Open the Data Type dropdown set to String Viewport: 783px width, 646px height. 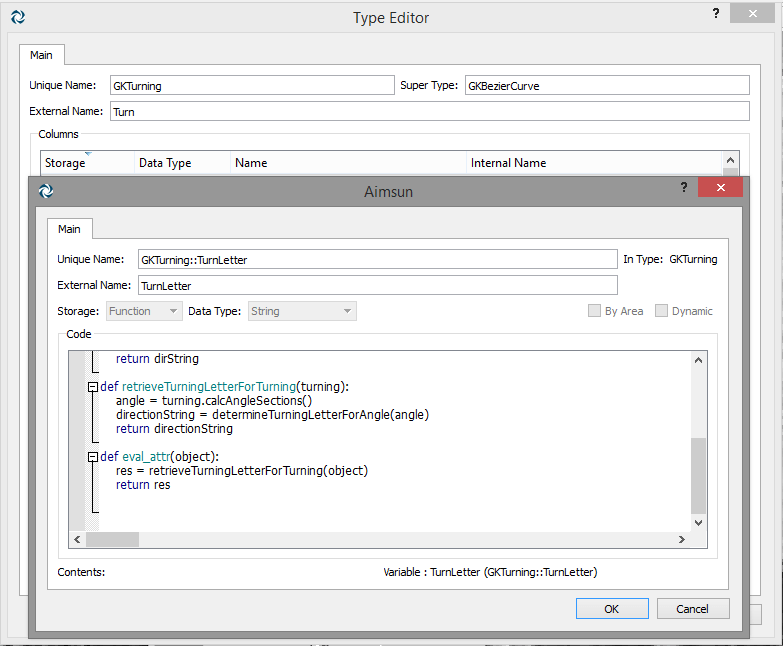point(302,311)
